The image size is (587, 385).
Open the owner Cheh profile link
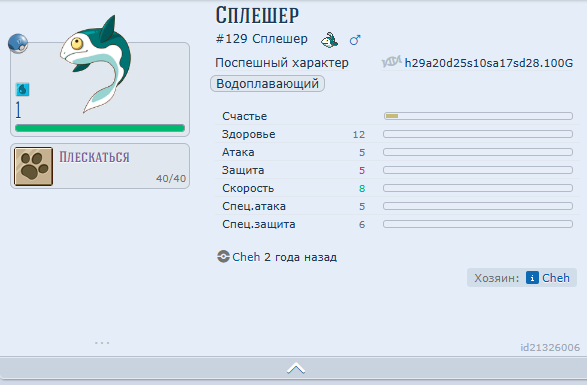556,278
